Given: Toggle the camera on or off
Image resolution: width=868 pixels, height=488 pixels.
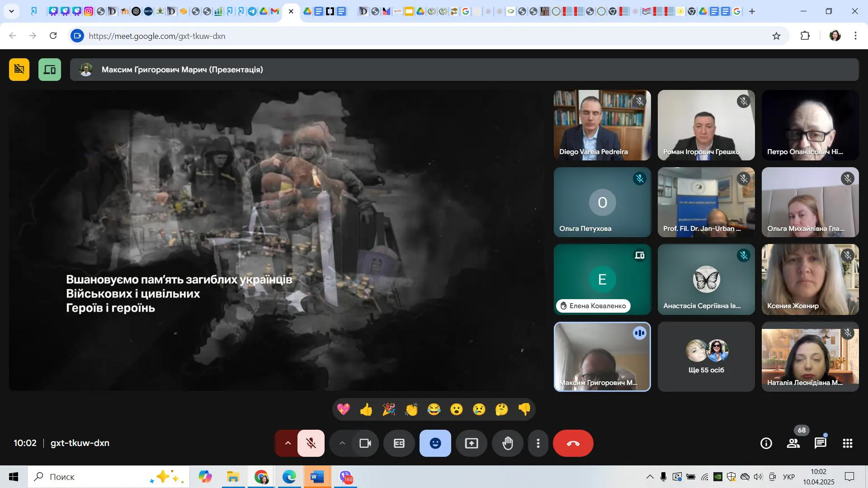Looking at the screenshot, I should [x=365, y=443].
